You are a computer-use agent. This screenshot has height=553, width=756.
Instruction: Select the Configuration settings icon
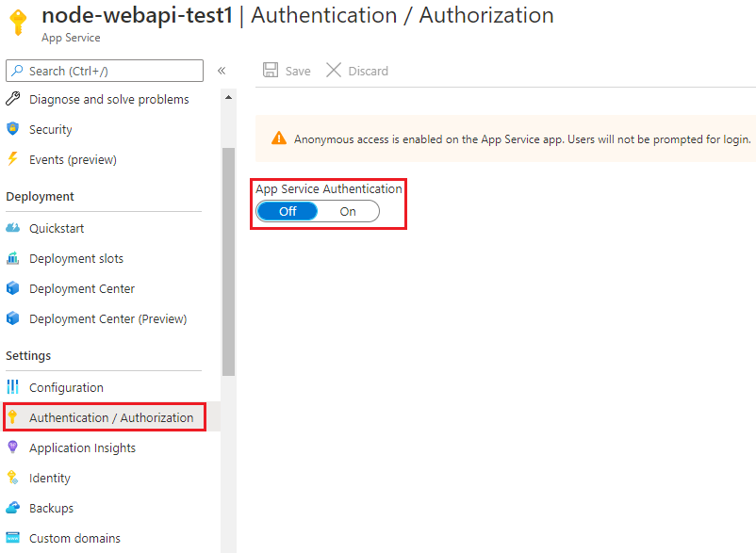click(13, 387)
